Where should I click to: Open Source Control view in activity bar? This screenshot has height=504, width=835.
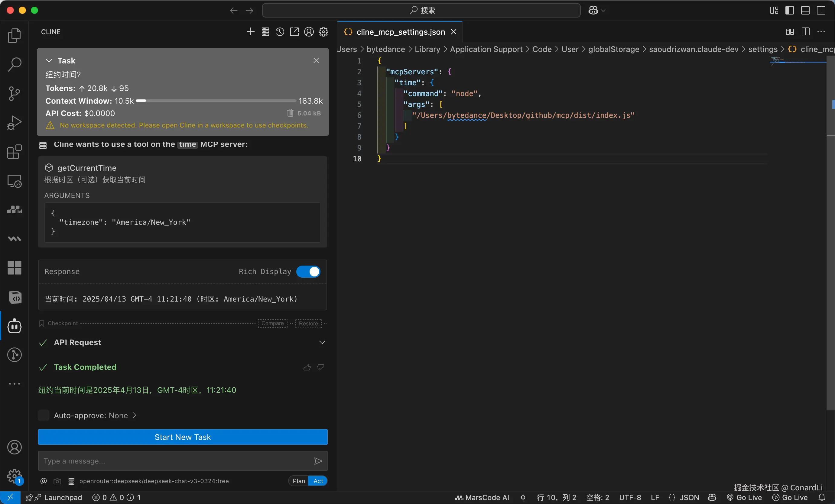[14, 93]
